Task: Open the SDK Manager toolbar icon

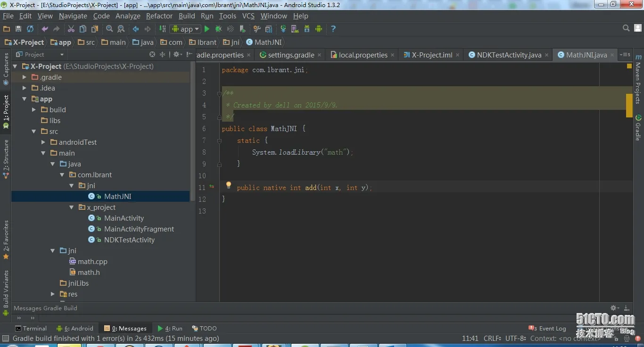Action: (x=306, y=29)
